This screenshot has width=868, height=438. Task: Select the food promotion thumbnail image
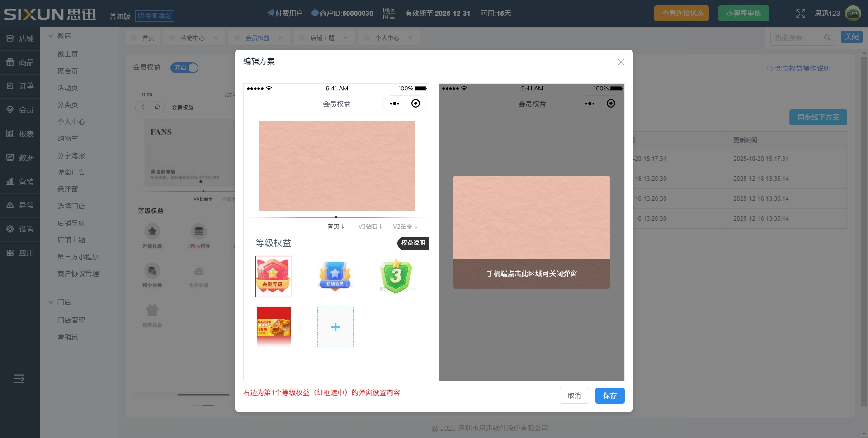pyautogui.click(x=274, y=326)
